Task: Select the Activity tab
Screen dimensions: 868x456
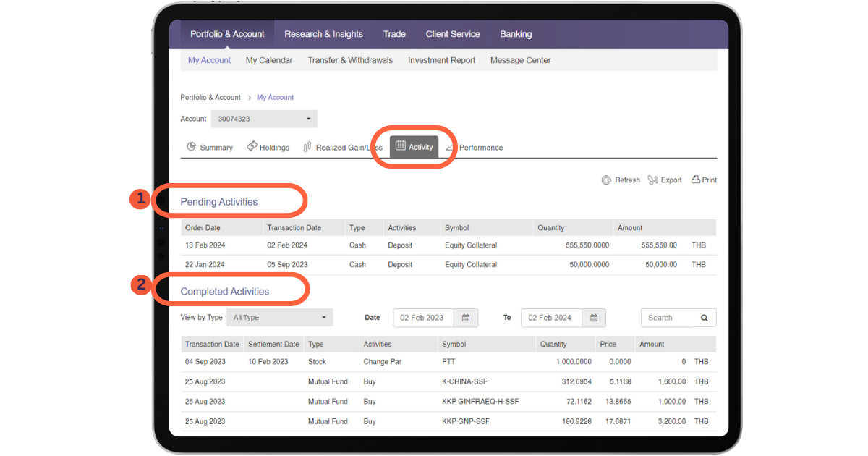Action: click(x=414, y=147)
